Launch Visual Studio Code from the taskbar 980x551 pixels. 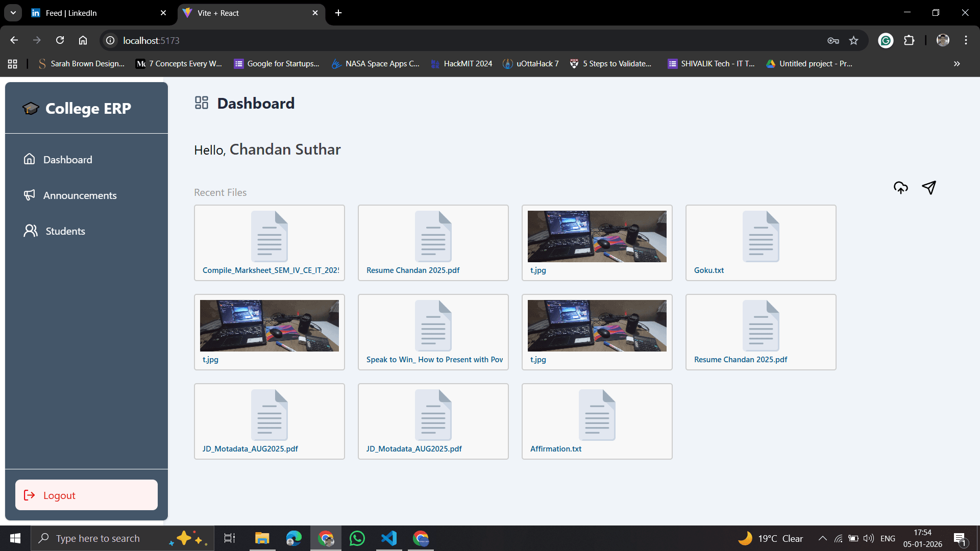pos(389,538)
